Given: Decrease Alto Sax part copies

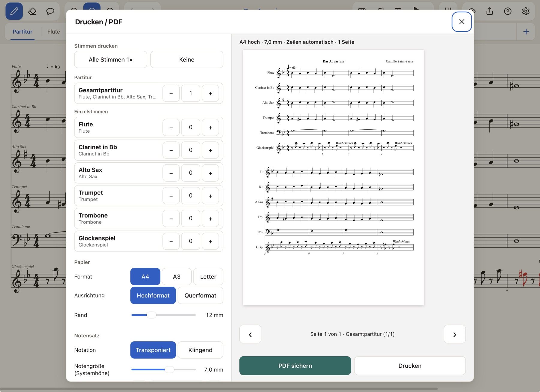Looking at the screenshot, I should coord(171,173).
